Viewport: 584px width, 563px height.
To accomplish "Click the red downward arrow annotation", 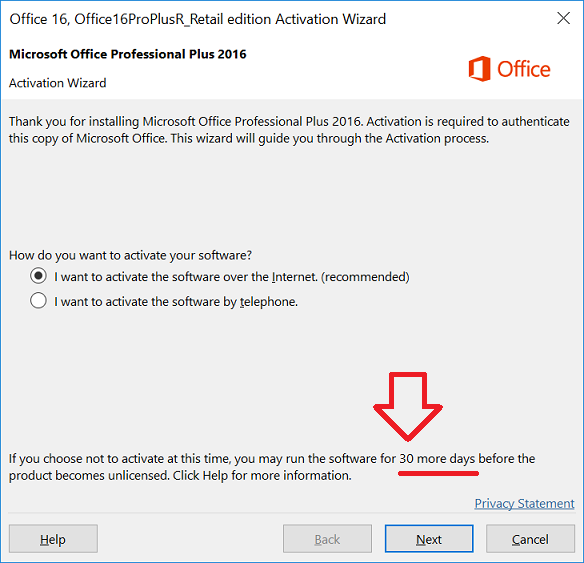I will coord(408,406).
